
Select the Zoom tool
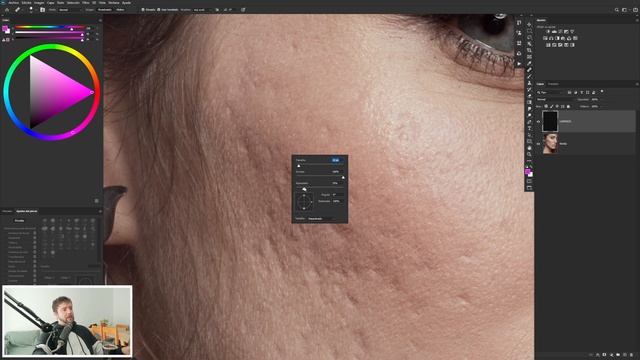pos(529,154)
